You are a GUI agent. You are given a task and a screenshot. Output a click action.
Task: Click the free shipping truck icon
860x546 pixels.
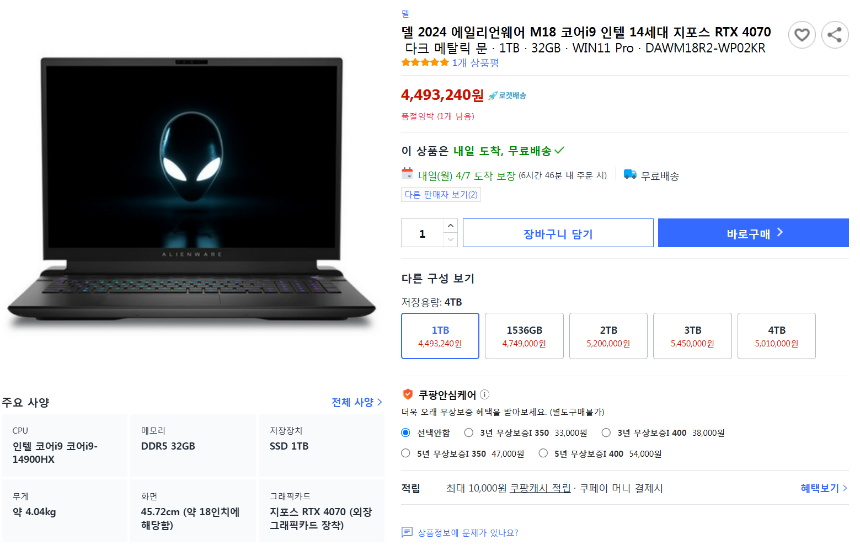(630, 175)
